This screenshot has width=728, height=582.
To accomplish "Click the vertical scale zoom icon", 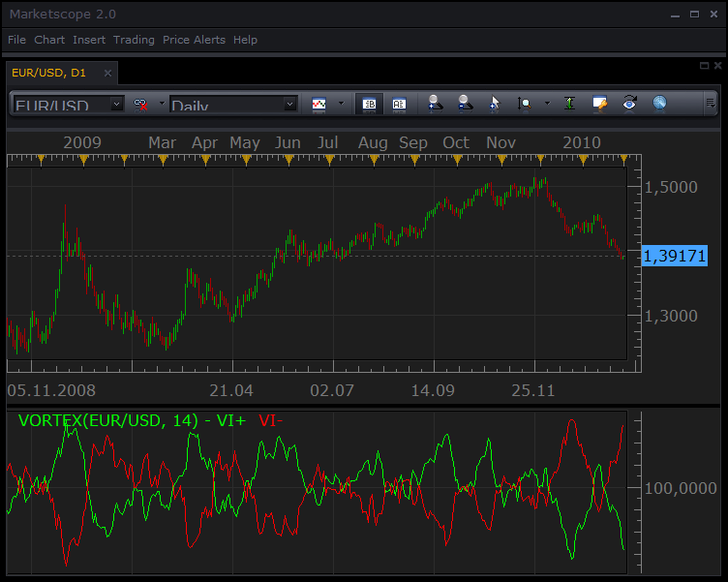I will point(524,103).
